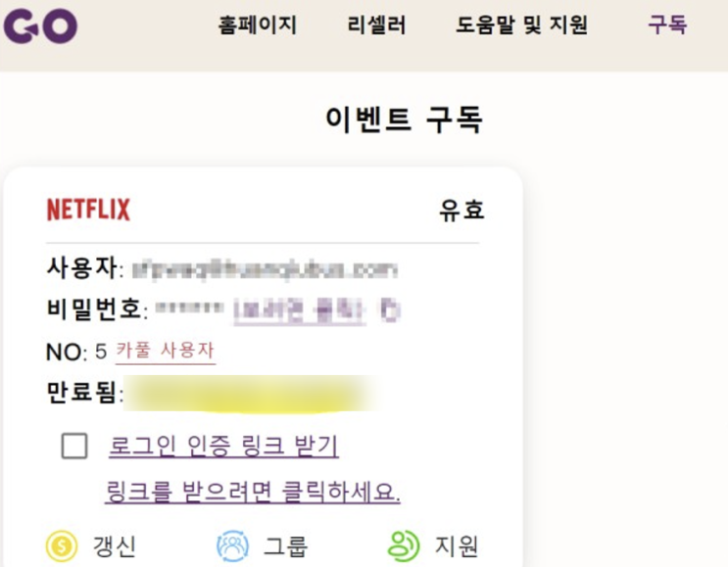728x567 pixels.
Task: Click the yellow highlighted 만료됨 date field
Action: 251,394
